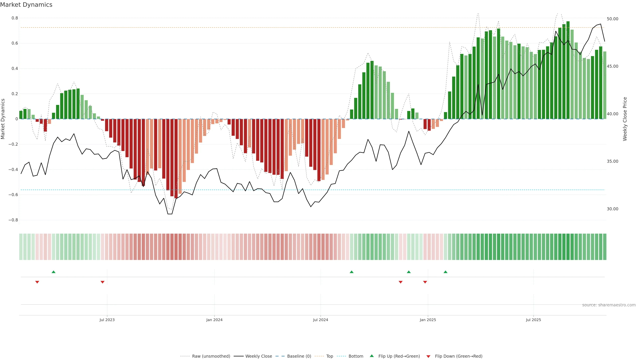Click the rightmost green flip-up triangle marker

[x=445, y=272]
